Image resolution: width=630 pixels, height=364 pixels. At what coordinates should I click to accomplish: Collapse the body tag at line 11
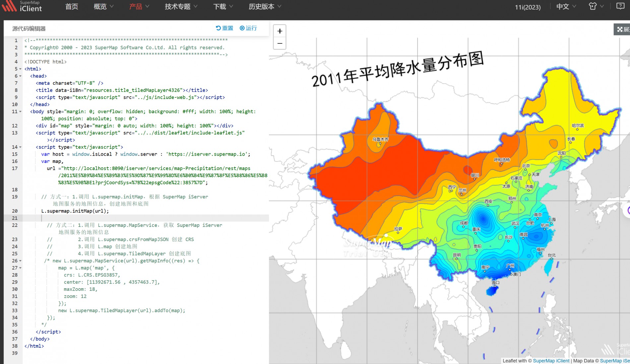pyautogui.click(x=20, y=112)
